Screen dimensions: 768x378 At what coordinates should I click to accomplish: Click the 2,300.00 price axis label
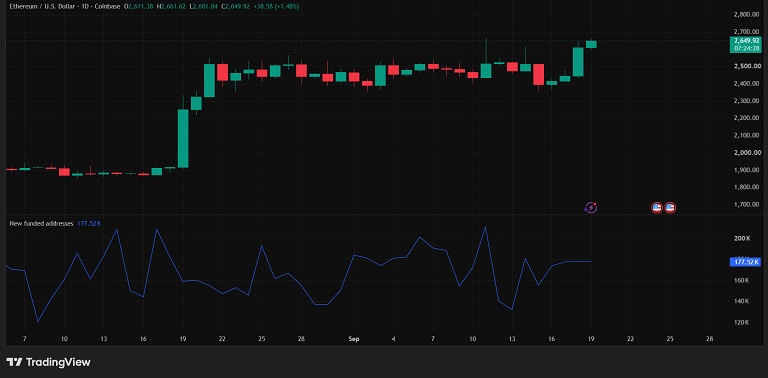[x=747, y=101]
